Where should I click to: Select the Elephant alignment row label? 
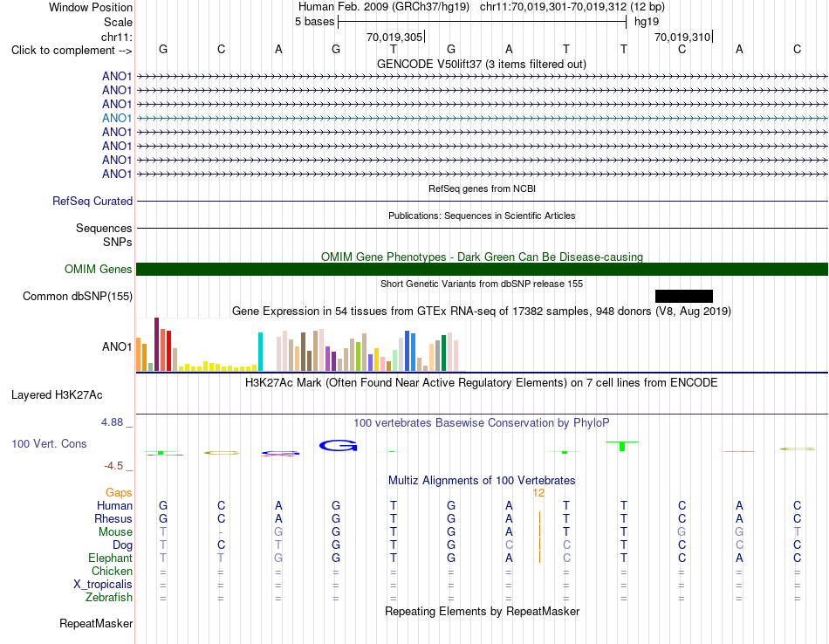[110, 558]
